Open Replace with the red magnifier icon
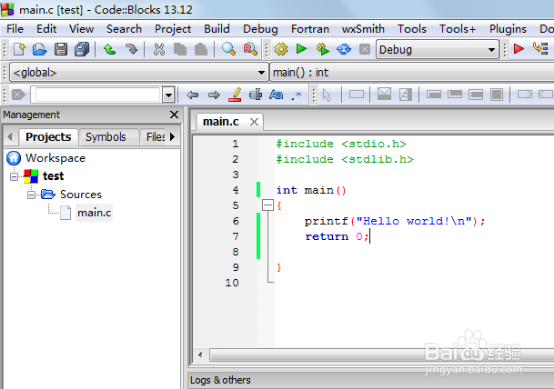 pos(250,49)
